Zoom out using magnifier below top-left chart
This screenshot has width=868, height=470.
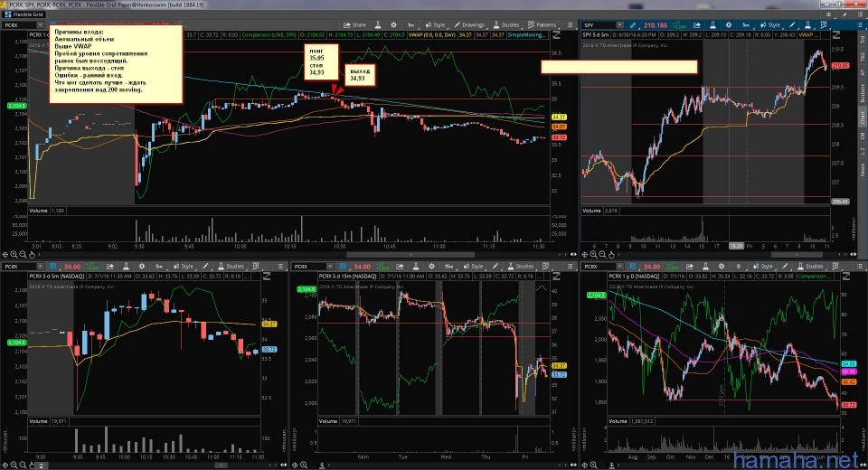click(23, 255)
